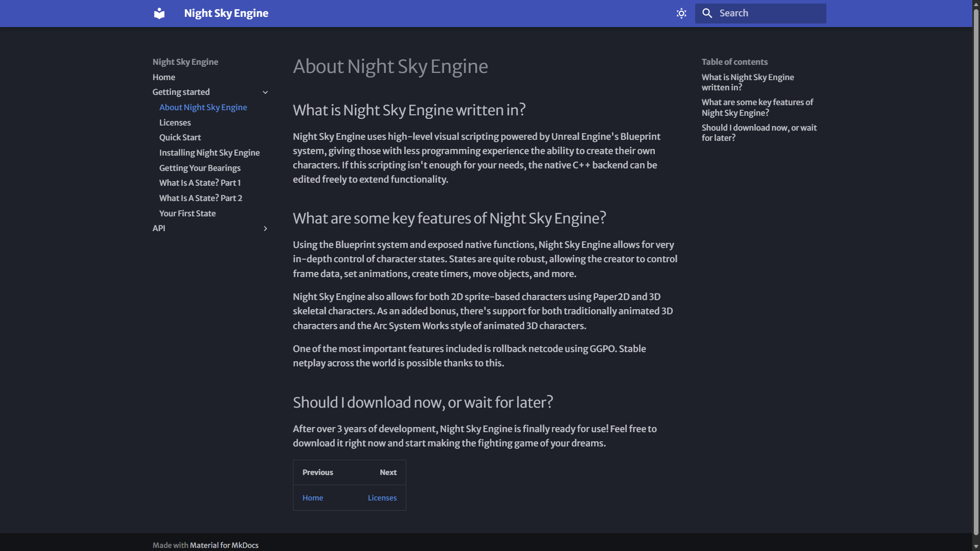Open the Licenses page in sidebar
The height and width of the screenshot is (551, 980).
coord(175,122)
